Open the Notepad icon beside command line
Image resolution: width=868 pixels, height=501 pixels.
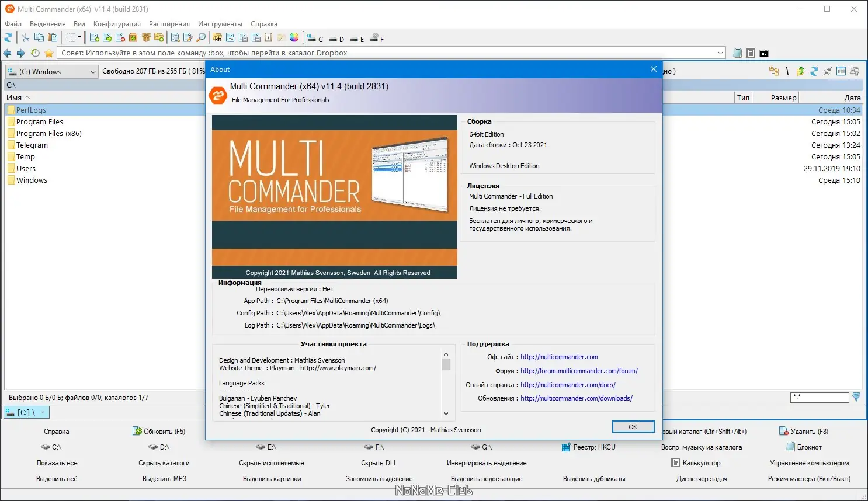click(x=737, y=53)
